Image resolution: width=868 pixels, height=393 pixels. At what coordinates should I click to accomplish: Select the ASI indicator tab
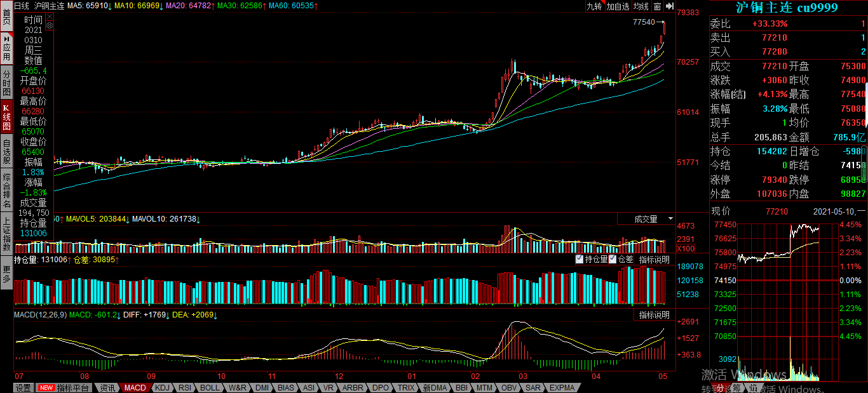309,388
